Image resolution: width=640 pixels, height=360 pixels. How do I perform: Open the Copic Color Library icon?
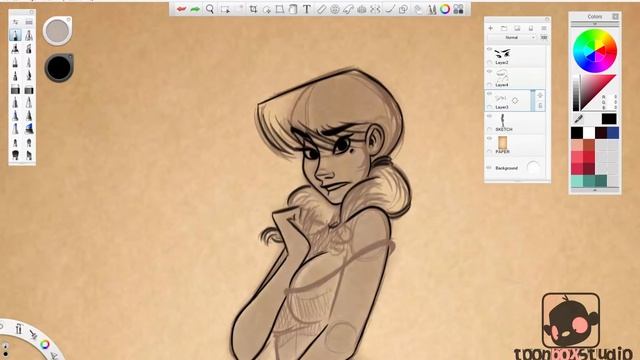point(458,9)
